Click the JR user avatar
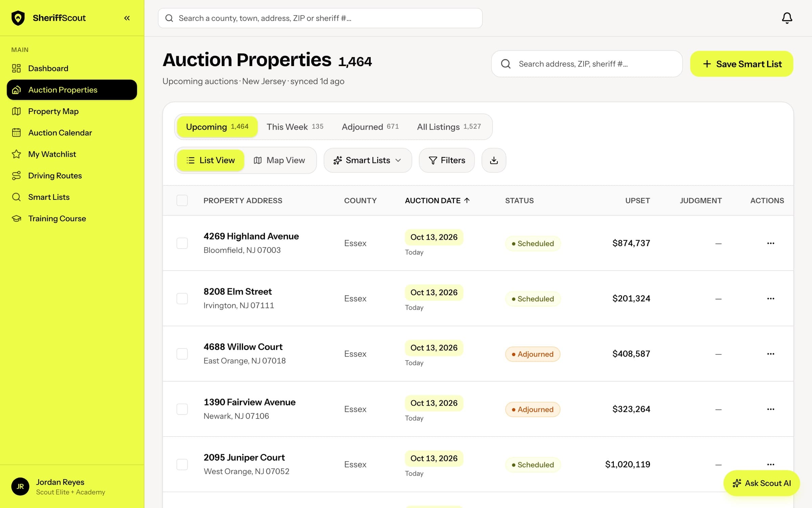 coord(20,487)
